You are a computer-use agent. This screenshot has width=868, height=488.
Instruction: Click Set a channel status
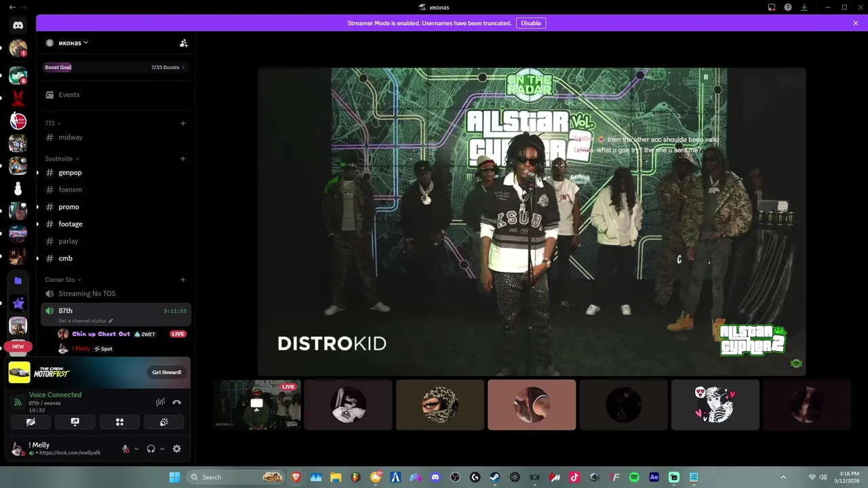(85, 321)
